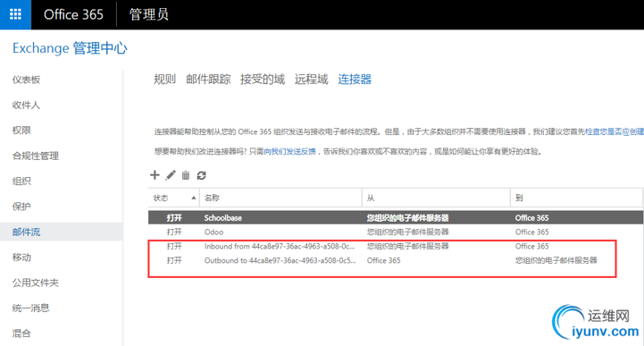Go to 公用文件夹 section
The width and height of the screenshot is (644, 346).
[x=36, y=283]
